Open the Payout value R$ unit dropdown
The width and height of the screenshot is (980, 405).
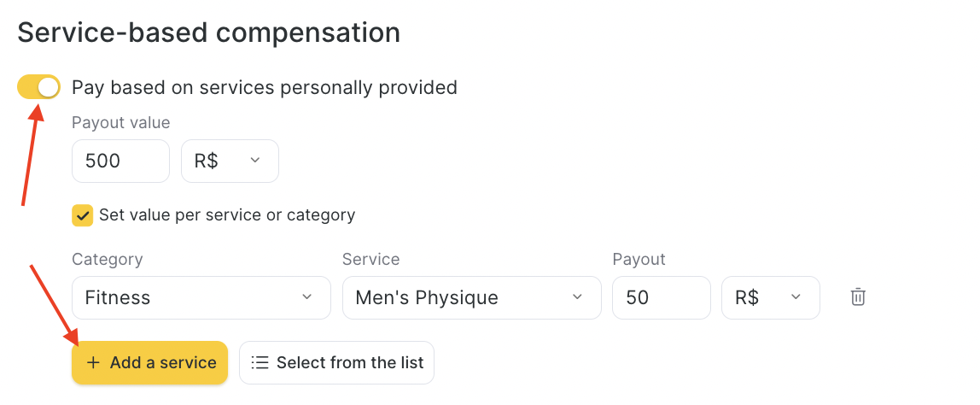coord(230,161)
